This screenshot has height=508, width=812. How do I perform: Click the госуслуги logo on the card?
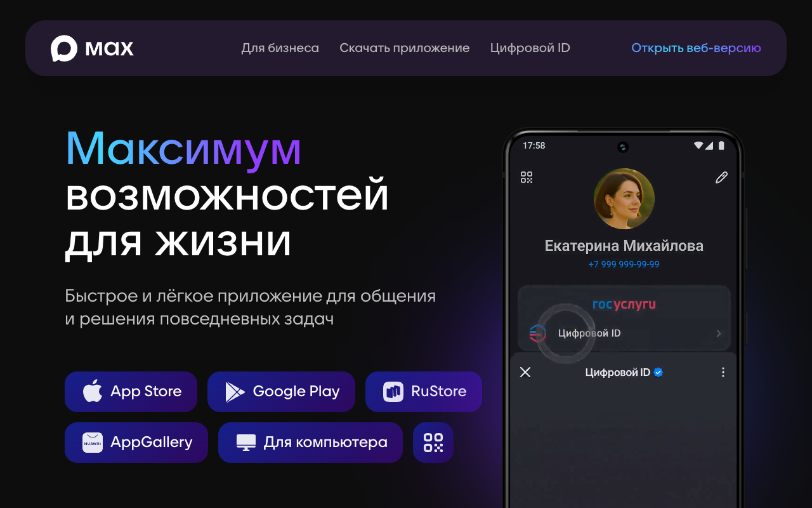(624, 305)
